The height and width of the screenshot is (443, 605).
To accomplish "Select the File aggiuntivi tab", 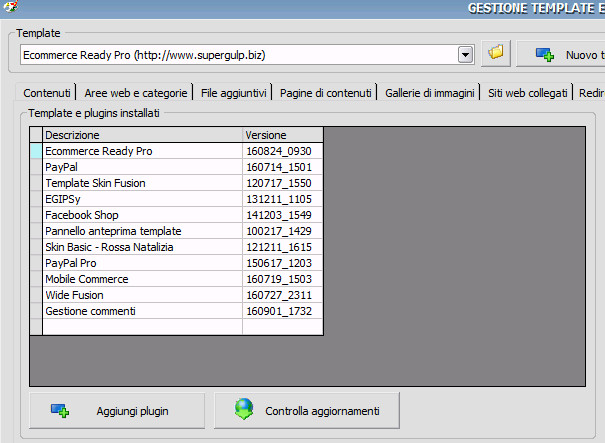I will pyautogui.click(x=233, y=93).
